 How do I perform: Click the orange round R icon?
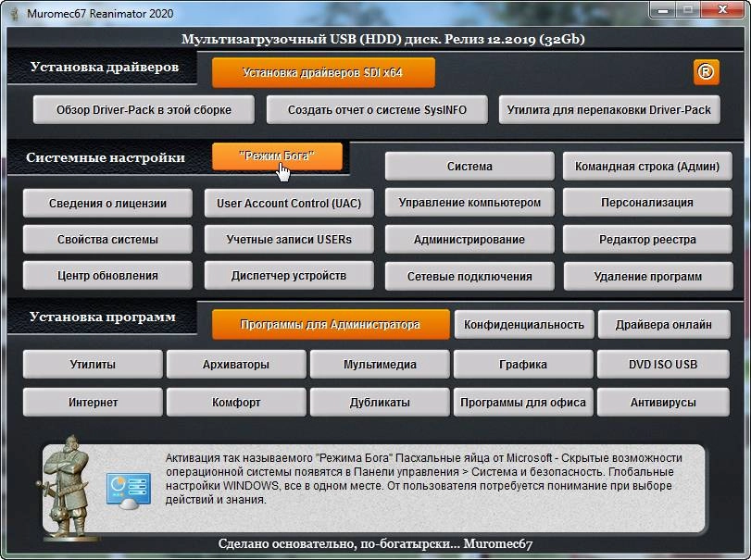click(706, 71)
